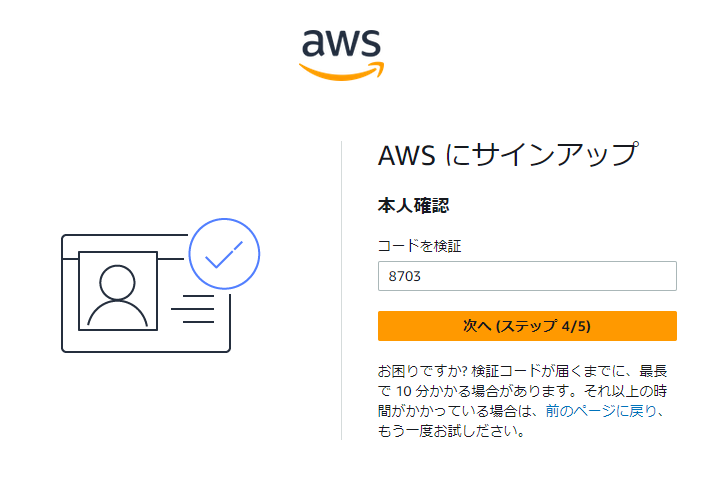Click the お困りですか? help text
Viewport: 718px width, 488px height.
pos(422,371)
